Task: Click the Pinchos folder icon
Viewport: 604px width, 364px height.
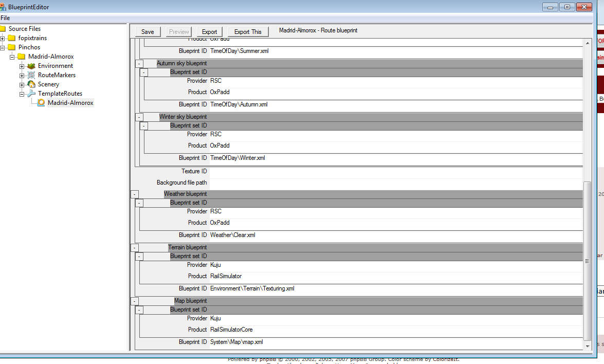Action: [12, 47]
